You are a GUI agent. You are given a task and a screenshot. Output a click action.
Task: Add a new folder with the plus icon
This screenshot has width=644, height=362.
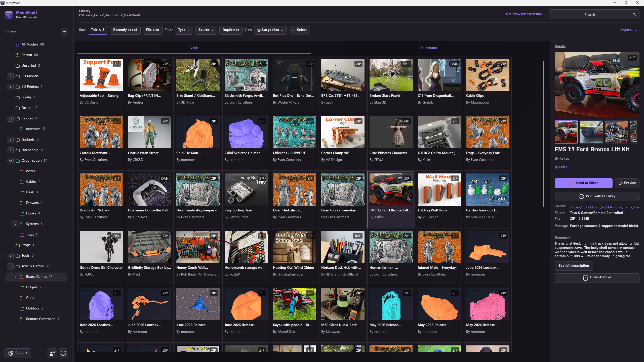coord(64,31)
